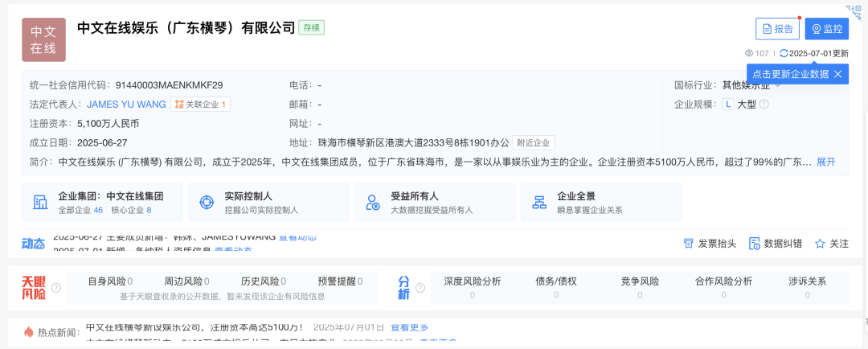Open 竞争风险 analysis
Image resolution: width=868 pixels, height=349 pixels.
[640, 287]
